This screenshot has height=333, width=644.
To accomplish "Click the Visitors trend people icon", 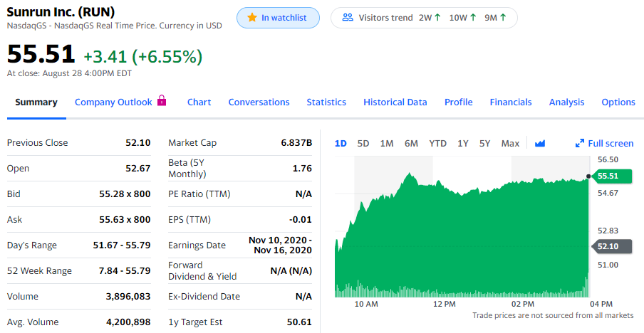I will coord(348,18).
